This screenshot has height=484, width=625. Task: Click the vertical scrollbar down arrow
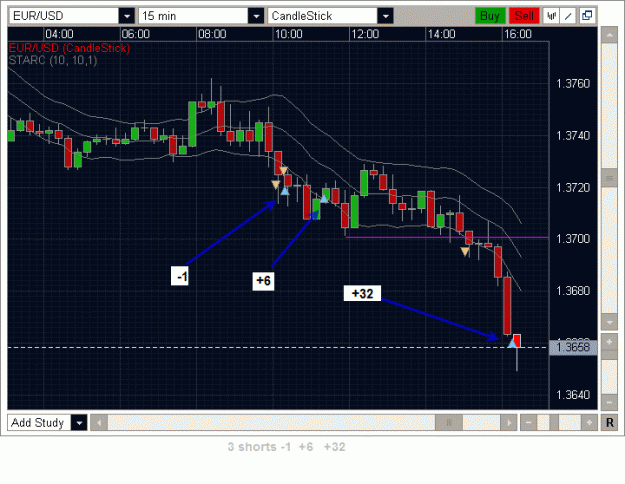click(x=609, y=321)
